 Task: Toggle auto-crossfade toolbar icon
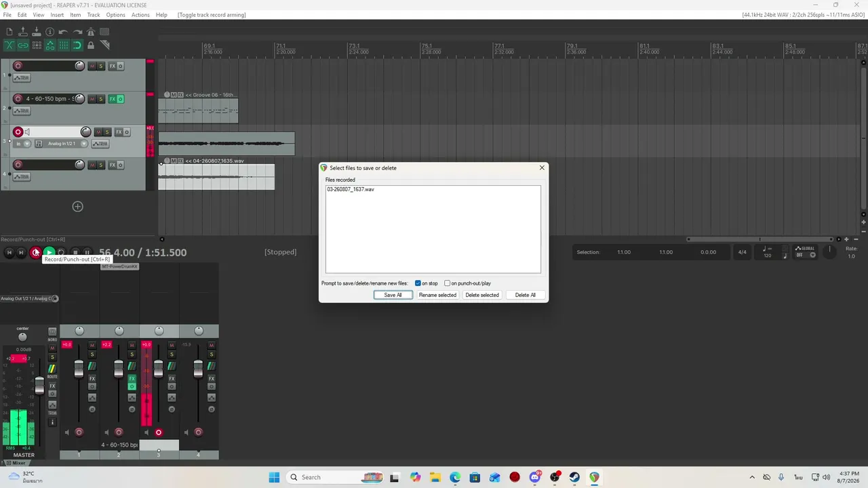click(x=9, y=45)
